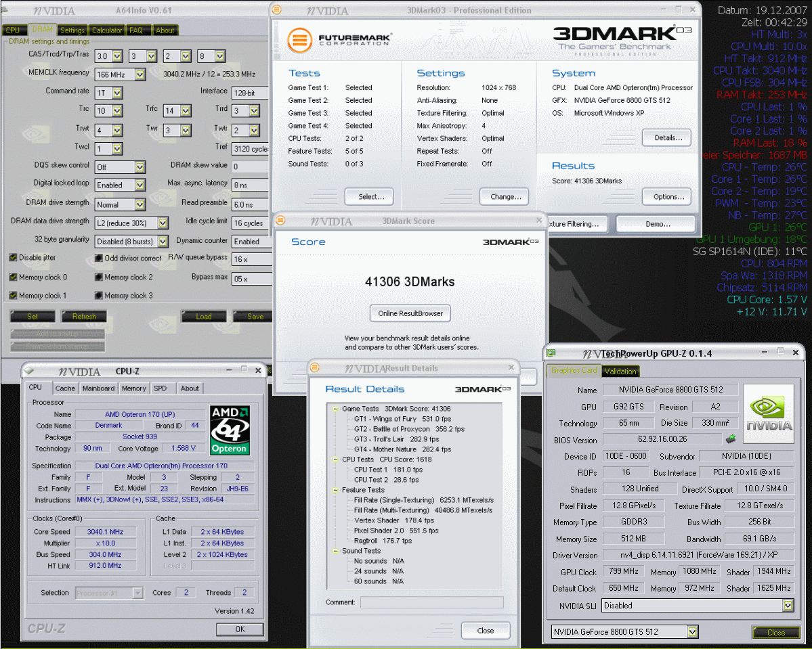This screenshot has height=649, width=812.
Task: Click the Set button in A64Info
Action: pos(32,316)
